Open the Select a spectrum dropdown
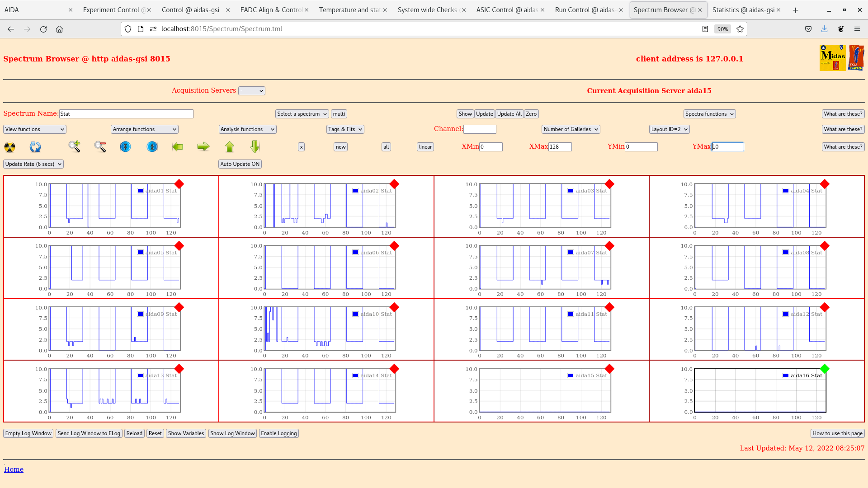The width and height of the screenshot is (868, 488). pyautogui.click(x=302, y=114)
